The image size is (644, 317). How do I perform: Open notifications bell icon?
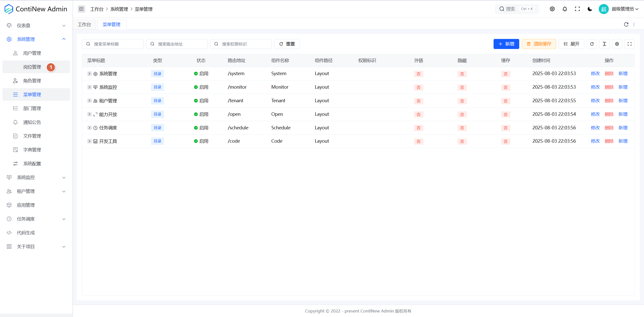(x=565, y=9)
